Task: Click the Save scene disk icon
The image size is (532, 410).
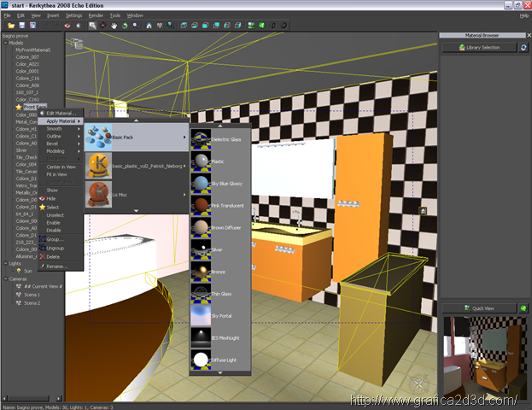Action: click(21, 26)
